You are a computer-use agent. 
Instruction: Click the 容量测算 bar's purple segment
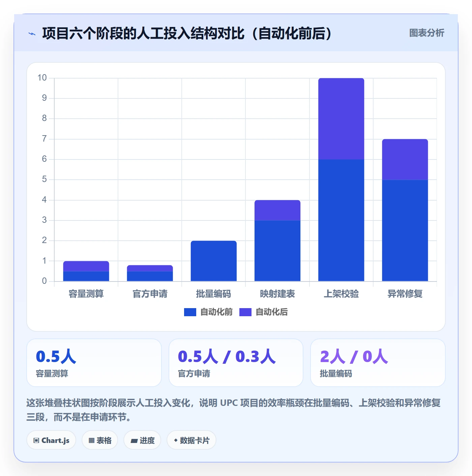(x=86, y=266)
